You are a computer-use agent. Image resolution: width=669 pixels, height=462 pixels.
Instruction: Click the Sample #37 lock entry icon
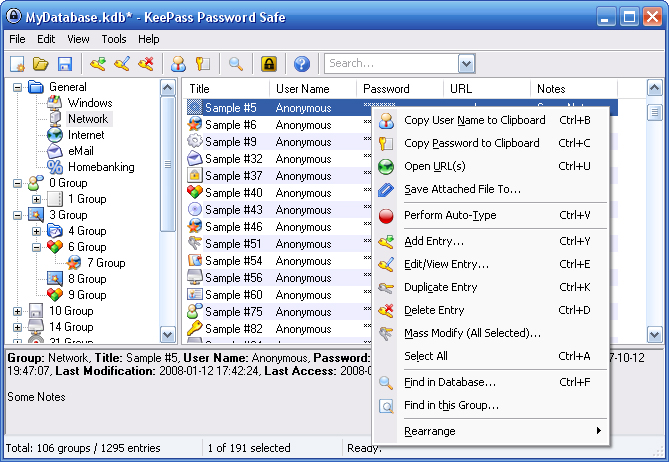point(195,175)
